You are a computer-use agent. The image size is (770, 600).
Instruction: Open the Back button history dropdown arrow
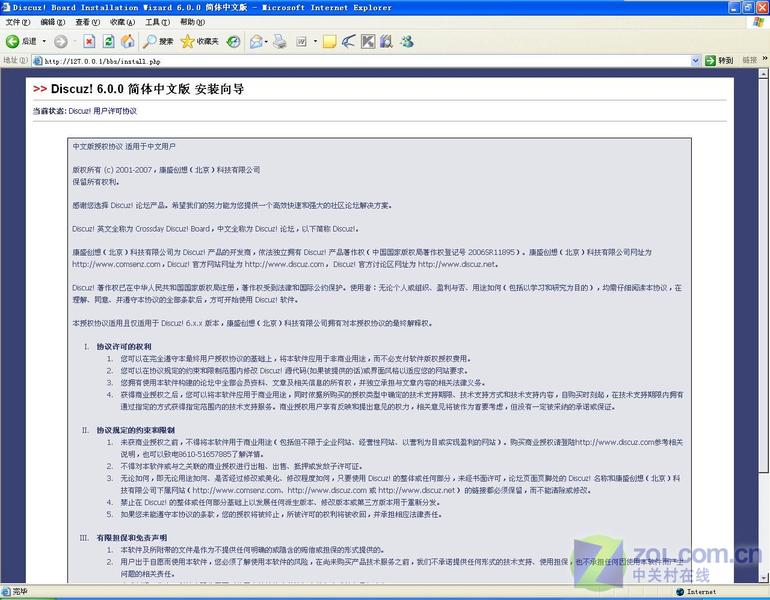tap(44, 41)
